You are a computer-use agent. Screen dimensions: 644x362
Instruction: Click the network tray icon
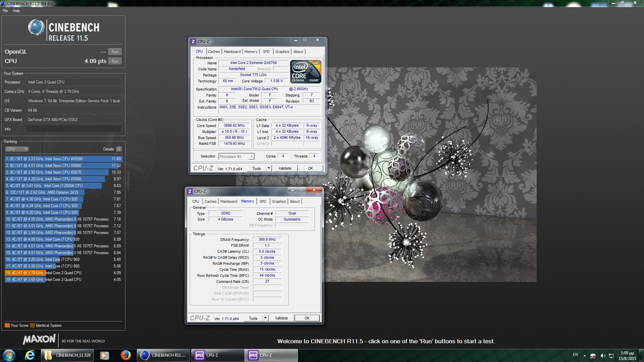(611, 356)
